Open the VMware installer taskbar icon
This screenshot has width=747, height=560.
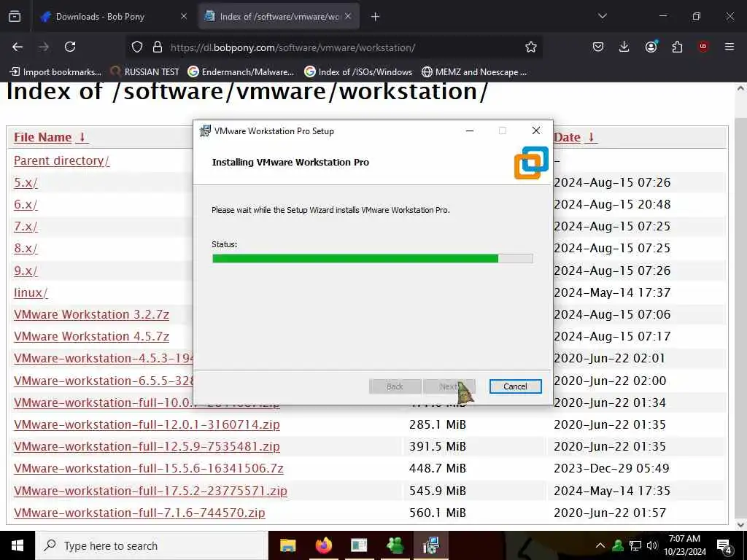click(x=430, y=545)
